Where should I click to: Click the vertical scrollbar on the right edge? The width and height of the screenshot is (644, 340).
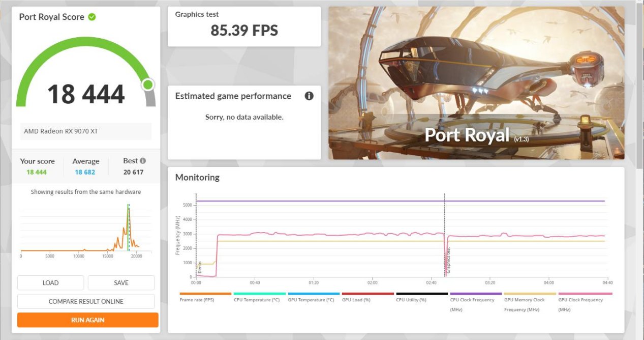639,87
